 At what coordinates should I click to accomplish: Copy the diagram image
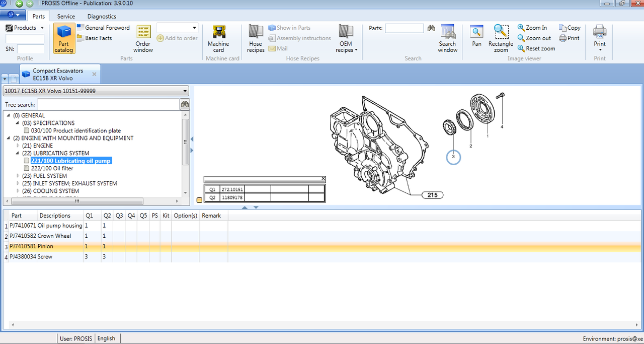tap(570, 28)
